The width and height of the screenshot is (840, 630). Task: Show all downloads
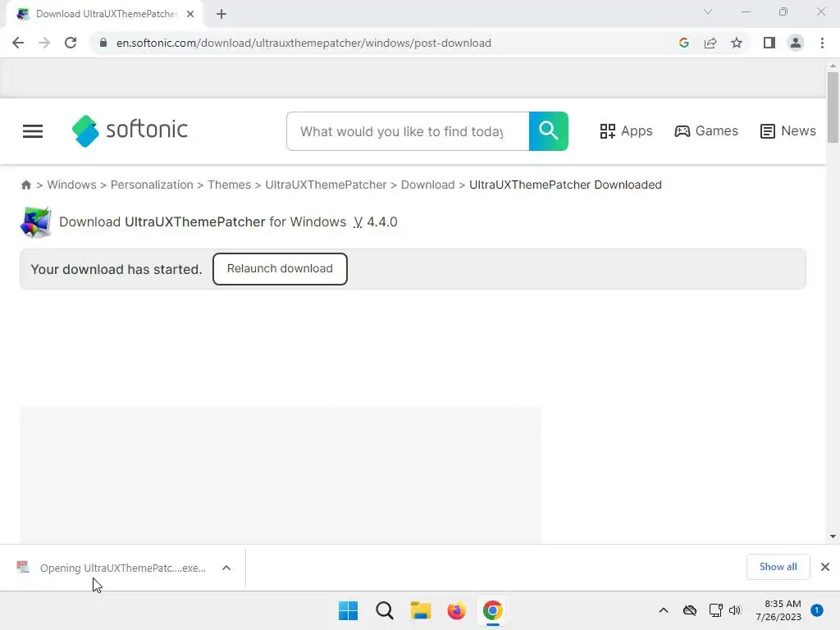pyautogui.click(x=778, y=567)
